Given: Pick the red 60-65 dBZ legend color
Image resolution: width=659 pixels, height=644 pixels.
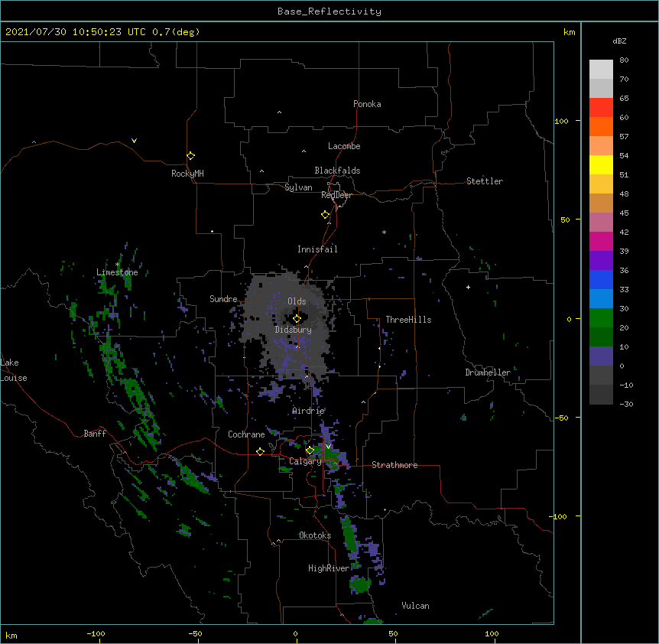Looking at the screenshot, I should pos(601,108).
